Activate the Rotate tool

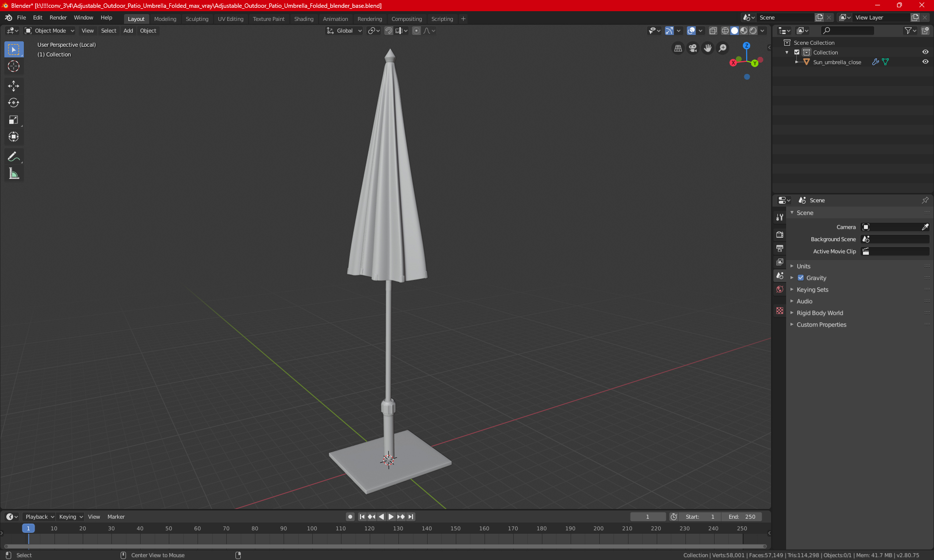14,103
